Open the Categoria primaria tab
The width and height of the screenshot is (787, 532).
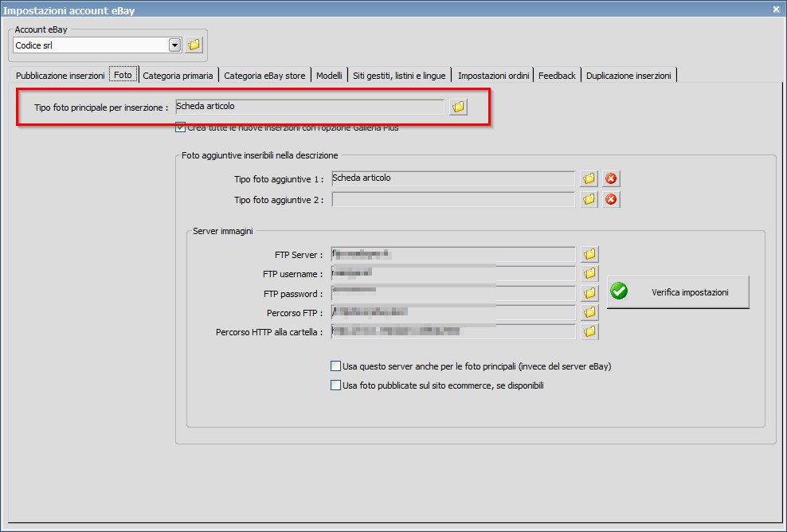[x=178, y=76]
